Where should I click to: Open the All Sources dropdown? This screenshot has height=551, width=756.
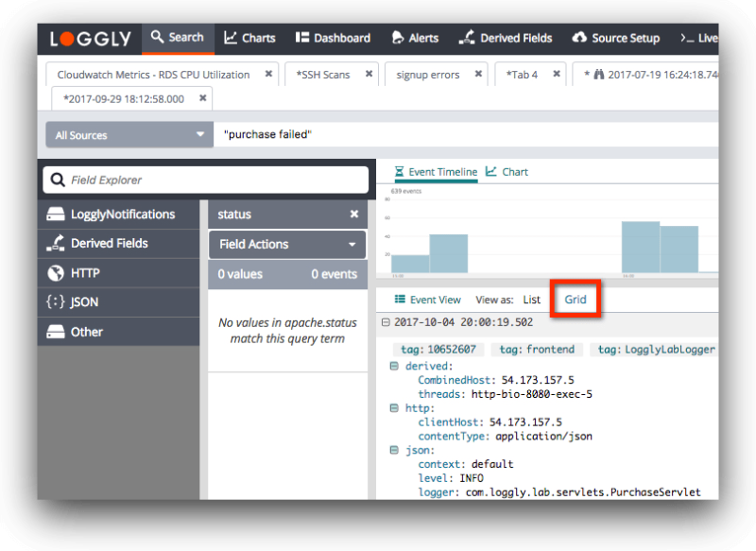128,134
